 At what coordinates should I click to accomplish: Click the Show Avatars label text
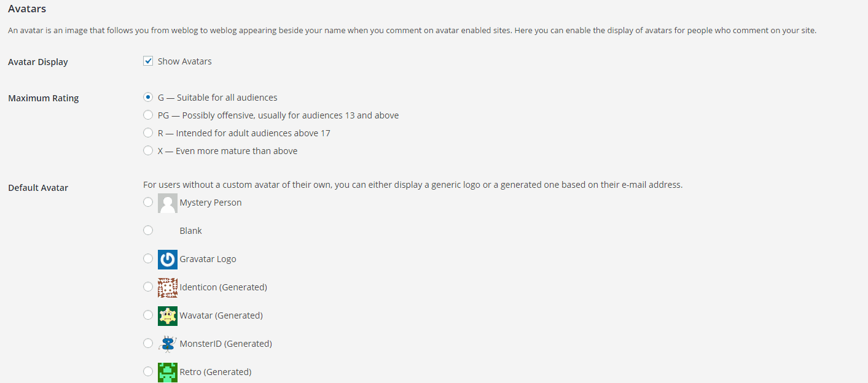click(x=184, y=61)
